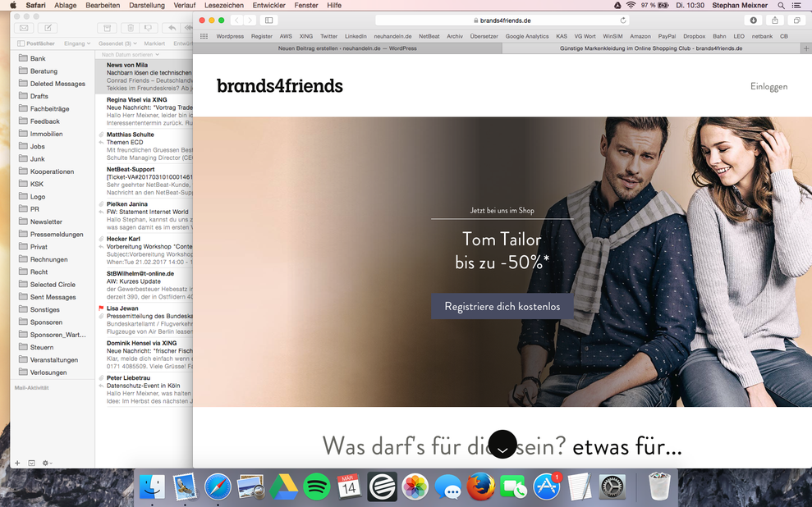Screen dimensions: 812x507
Task: Open Finder from the Dock
Action: tap(152, 486)
